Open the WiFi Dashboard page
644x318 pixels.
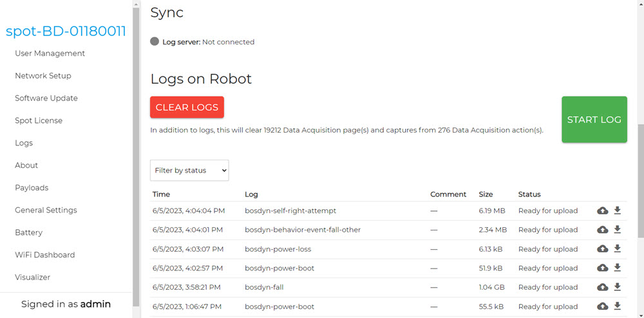click(x=44, y=255)
